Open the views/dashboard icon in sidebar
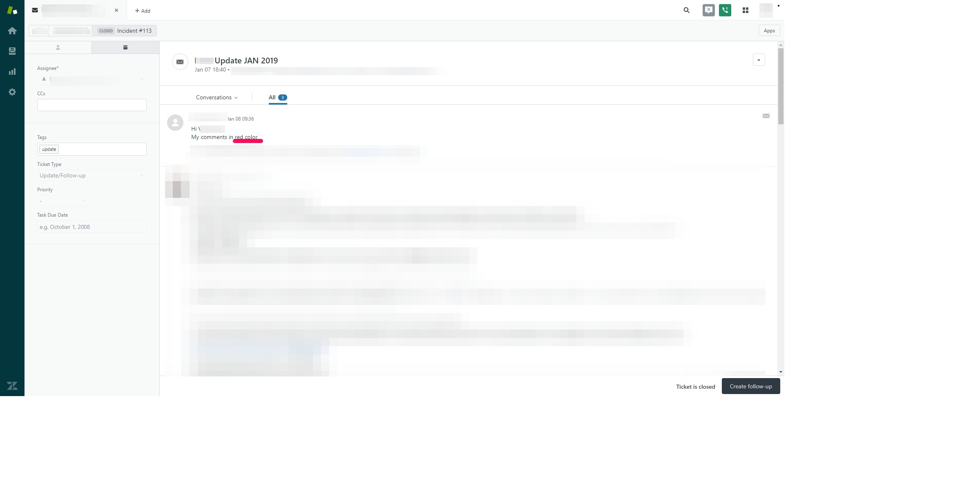Image resolution: width=980 pixels, height=495 pixels. [x=12, y=51]
